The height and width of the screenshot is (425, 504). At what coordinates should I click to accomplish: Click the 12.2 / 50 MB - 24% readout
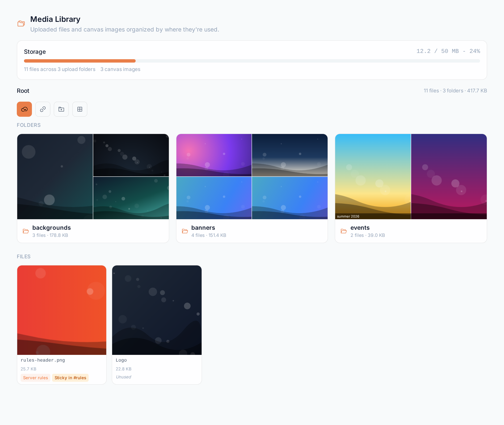click(x=448, y=51)
